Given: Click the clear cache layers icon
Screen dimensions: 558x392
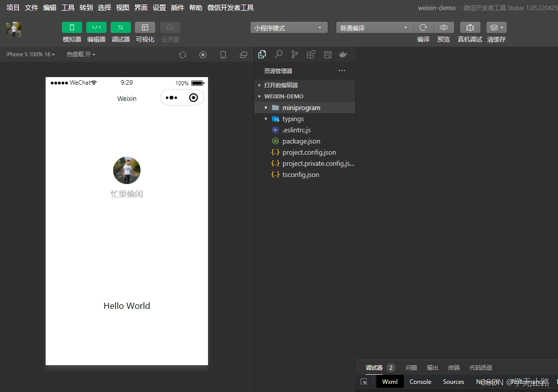Looking at the screenshot, I should pos(497,27).
